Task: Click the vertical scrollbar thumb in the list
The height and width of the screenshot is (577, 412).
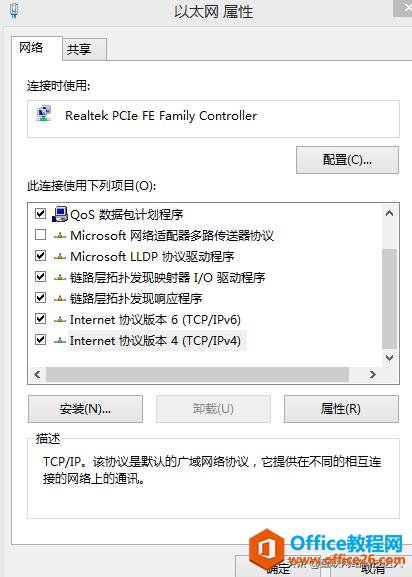Action: click(389, 299)
